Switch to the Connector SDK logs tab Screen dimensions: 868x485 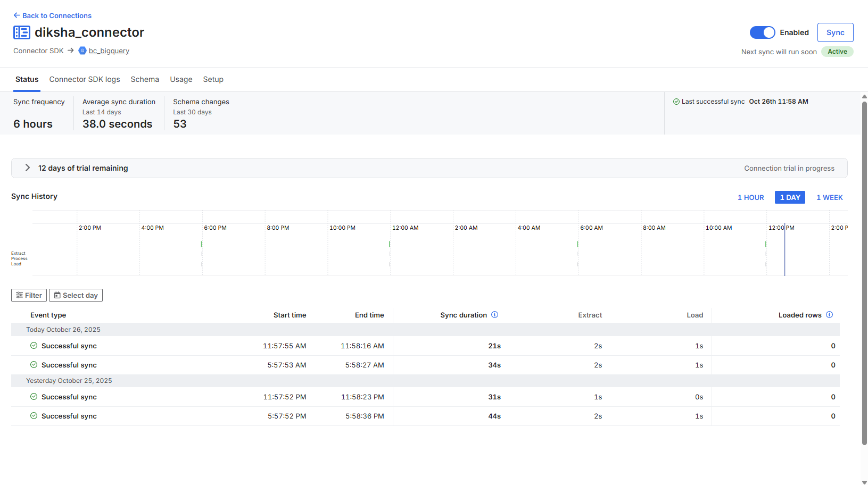click(85, 79)
